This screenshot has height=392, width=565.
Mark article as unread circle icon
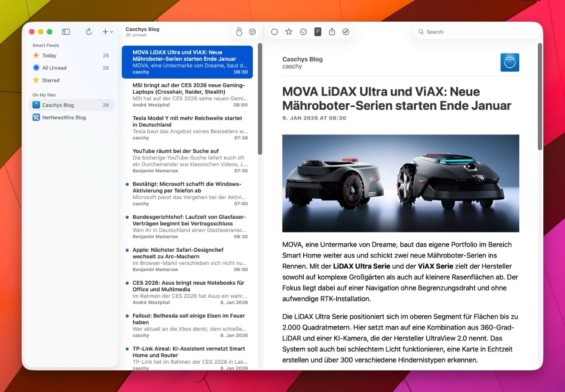(274, 32)
